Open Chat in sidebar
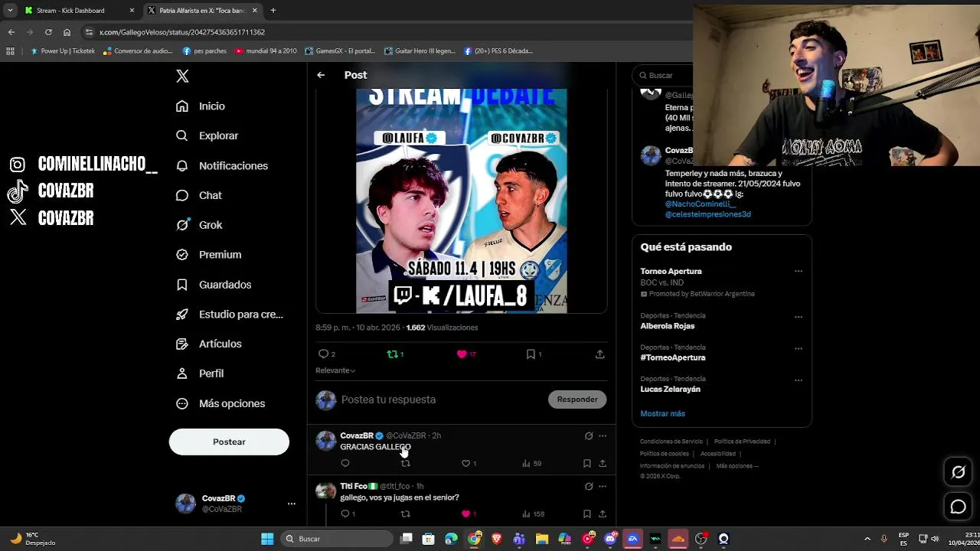The height and width of the screenshot is (551, 980). coord(198,195)
